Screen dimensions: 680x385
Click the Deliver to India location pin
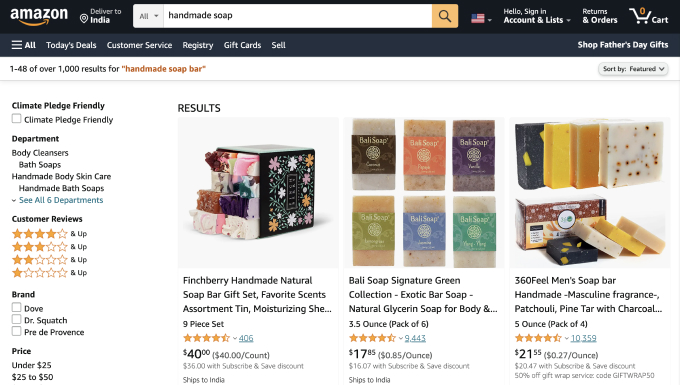tap(84, 18)
